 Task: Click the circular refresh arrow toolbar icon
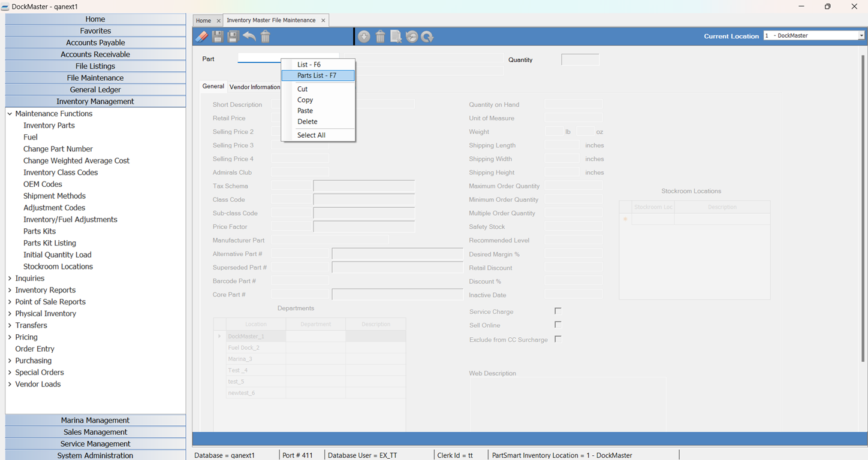coord(427,37)
